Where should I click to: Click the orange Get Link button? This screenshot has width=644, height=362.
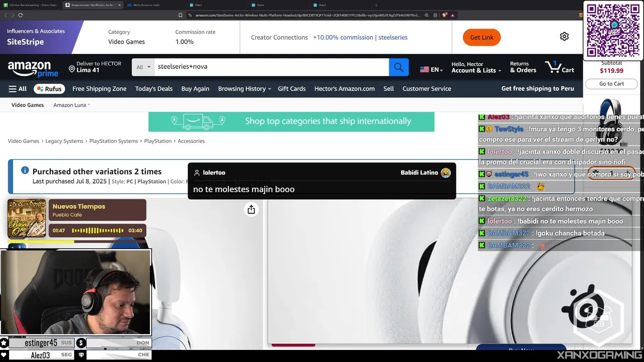(x=481, y=37)
